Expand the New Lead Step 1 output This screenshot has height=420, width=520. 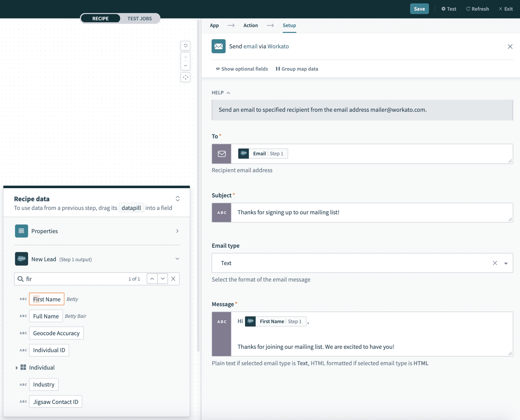(x=177, y=258)
